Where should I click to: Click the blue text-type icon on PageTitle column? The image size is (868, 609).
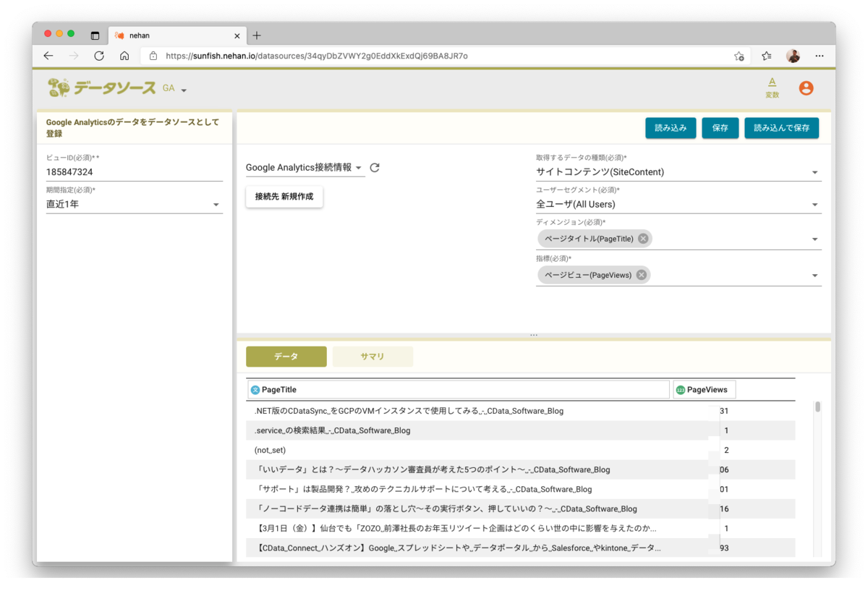pyautogui.click(x=255, y=389)
